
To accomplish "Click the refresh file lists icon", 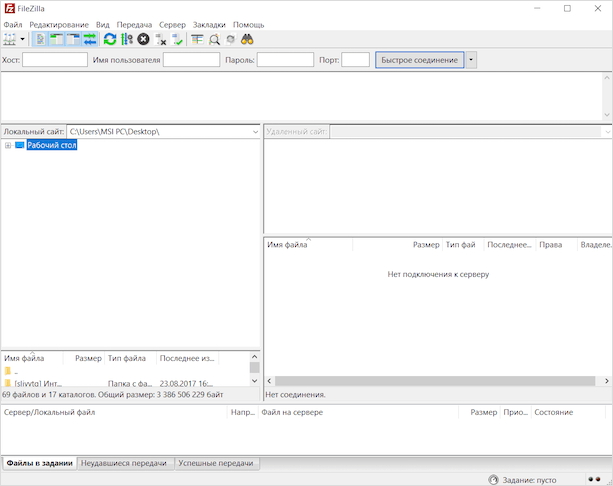I will pyautogui.click(x=110, y=39).
